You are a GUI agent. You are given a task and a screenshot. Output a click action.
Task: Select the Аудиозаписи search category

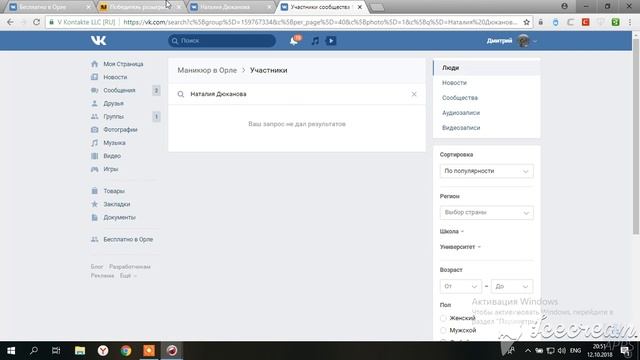click(487, 113)
